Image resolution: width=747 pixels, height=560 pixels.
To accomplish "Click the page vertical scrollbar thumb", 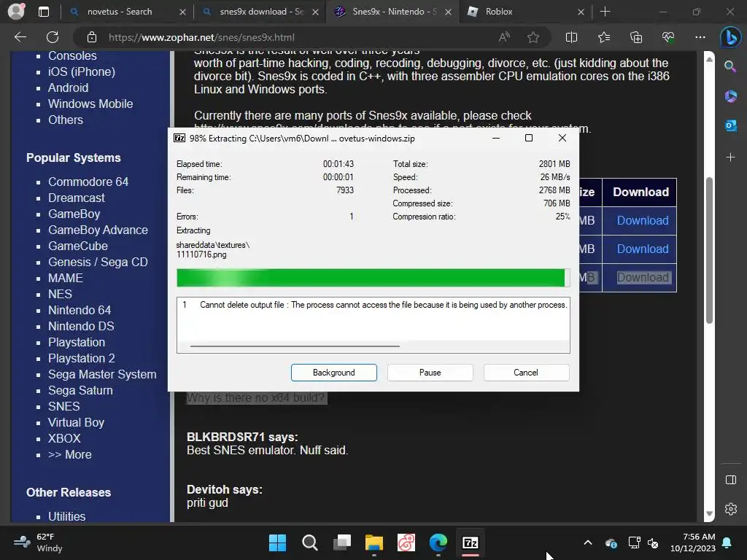I will (709, 251).
